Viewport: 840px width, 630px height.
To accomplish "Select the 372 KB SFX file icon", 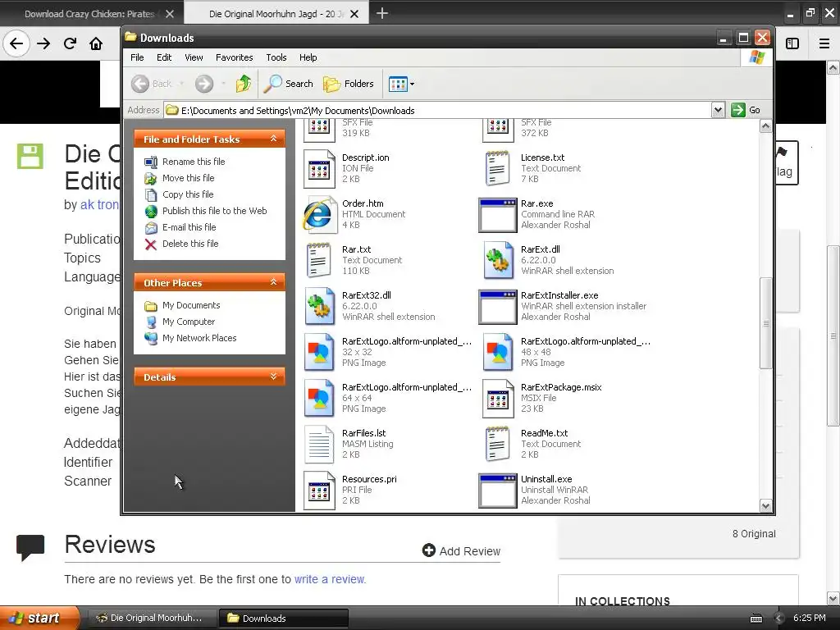I will [x=498, y=130].
